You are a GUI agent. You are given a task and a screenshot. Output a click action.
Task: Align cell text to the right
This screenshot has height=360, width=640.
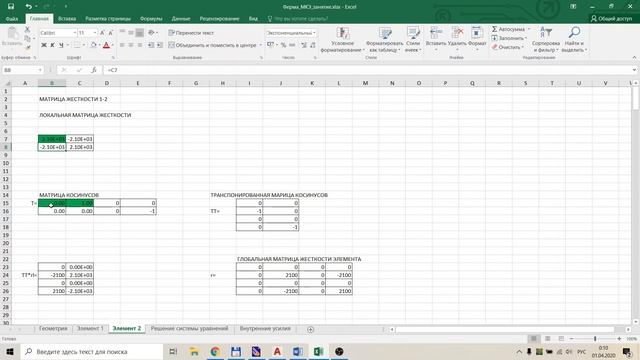click(x=140, y=45)
